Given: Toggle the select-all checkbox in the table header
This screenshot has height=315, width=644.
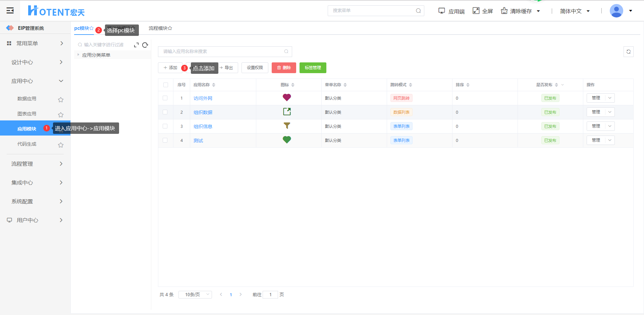Looking at the screenshot, I should click(x=166, y=85).
